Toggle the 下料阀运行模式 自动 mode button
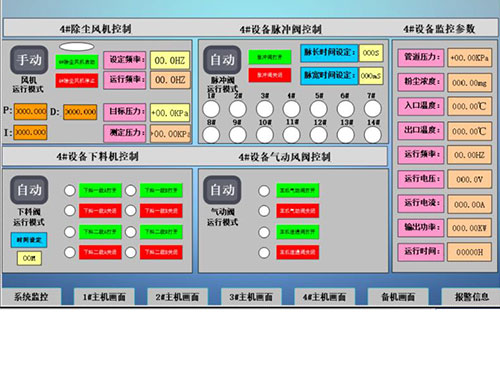Viewport: 500px width, 386px height. (x=29, y=190)
